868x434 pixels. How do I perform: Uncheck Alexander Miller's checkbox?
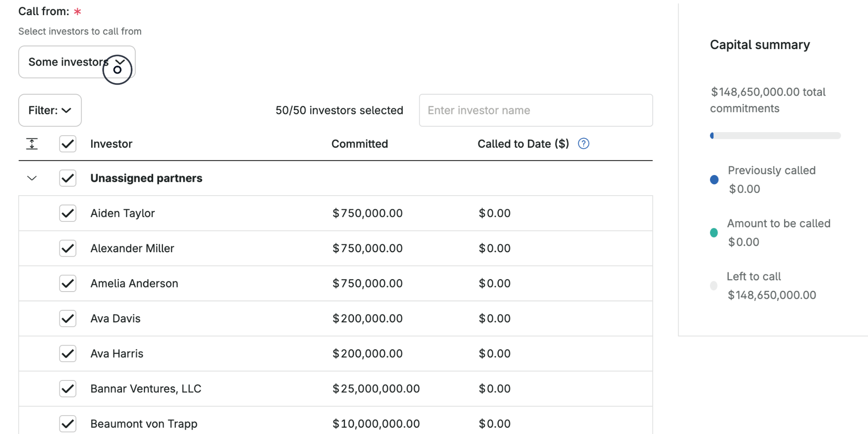click(67, 248)
